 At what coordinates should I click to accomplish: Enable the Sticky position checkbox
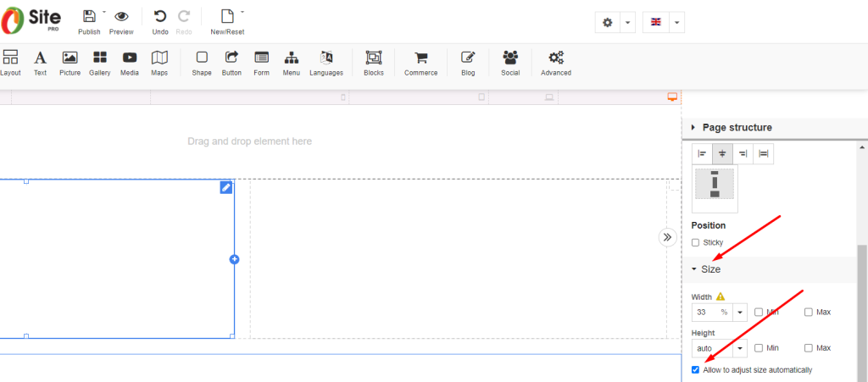[696, 243]
